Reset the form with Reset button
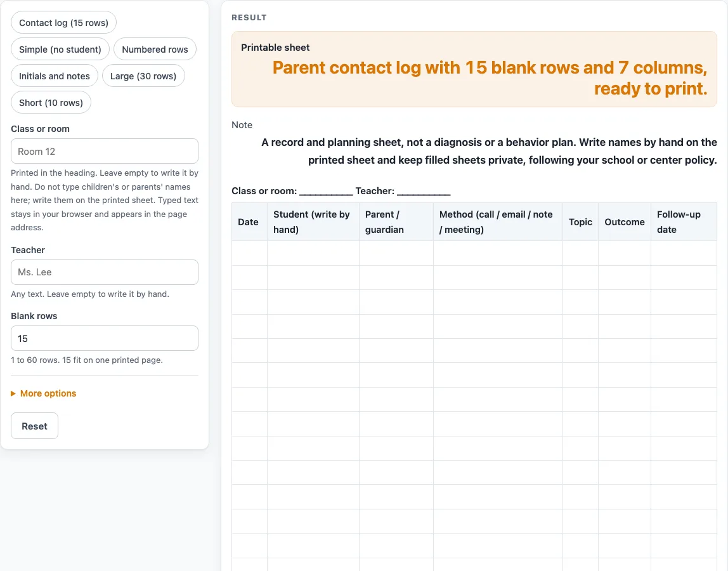 (x=34, y=426)
